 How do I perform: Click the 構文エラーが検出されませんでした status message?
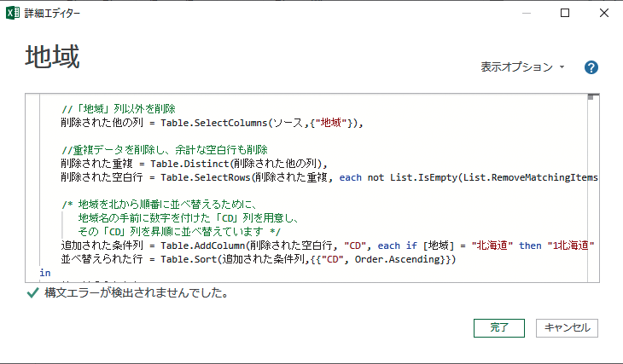click(137, 293)
